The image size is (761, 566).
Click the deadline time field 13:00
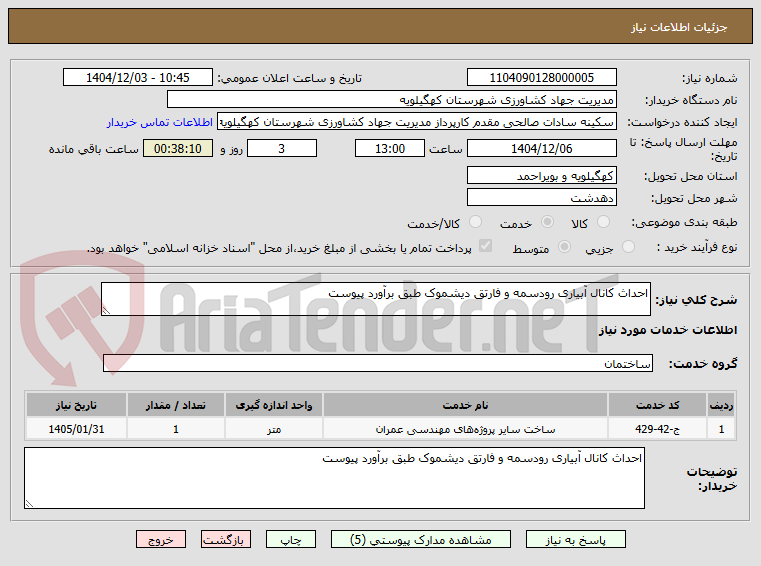coord(390,149)
